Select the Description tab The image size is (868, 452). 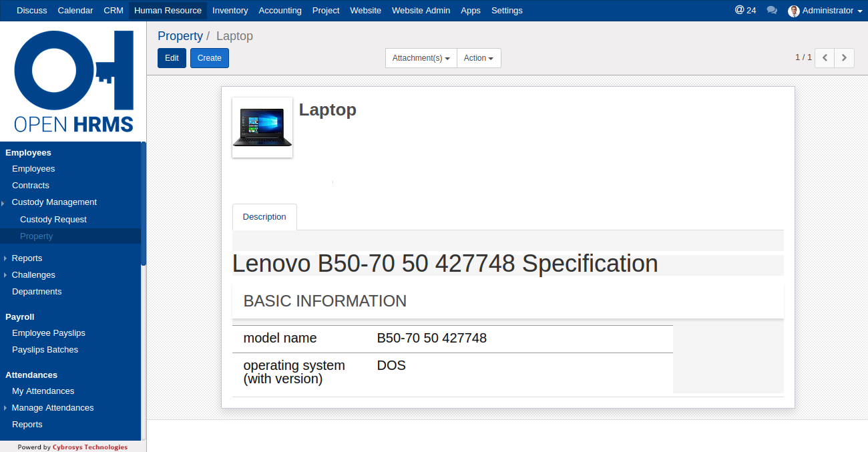264,217
